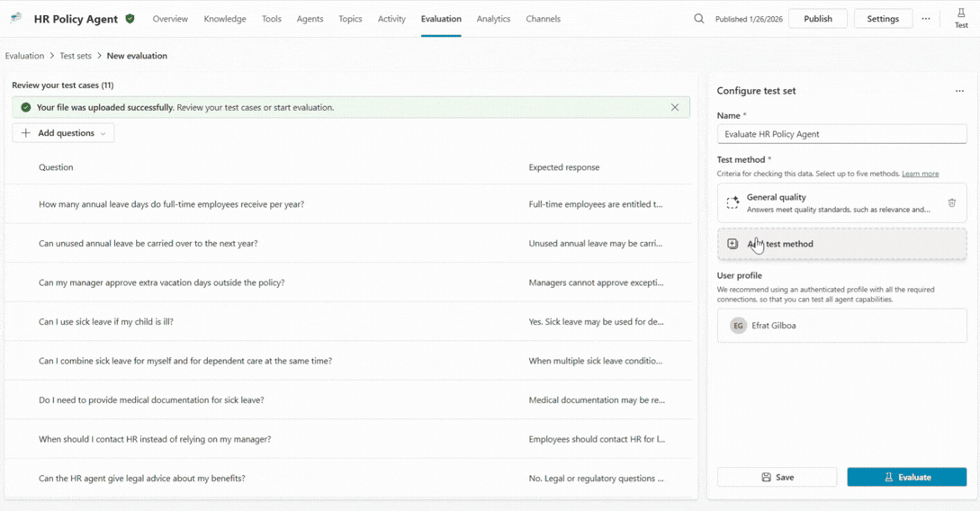
Task: Switch to the Analytics tab
Action: click(493, 19)
